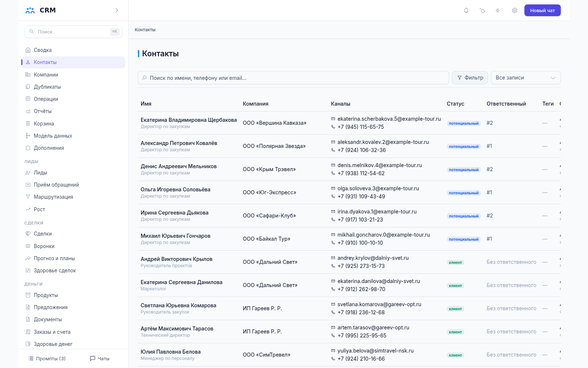This screenshot has width=588, height=368.
Task: Click phone +7 (925) 273-15-73
Action: tap(361, 266)
